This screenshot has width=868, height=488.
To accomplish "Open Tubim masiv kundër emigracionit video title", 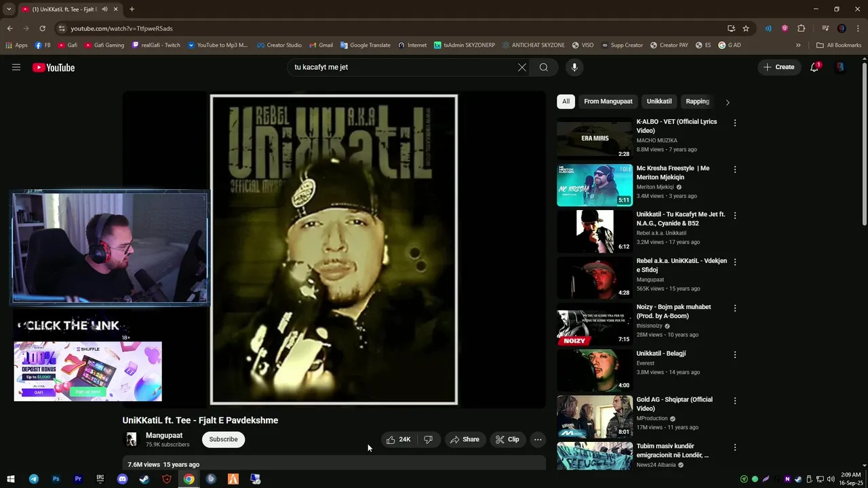I will coord(673,451).
